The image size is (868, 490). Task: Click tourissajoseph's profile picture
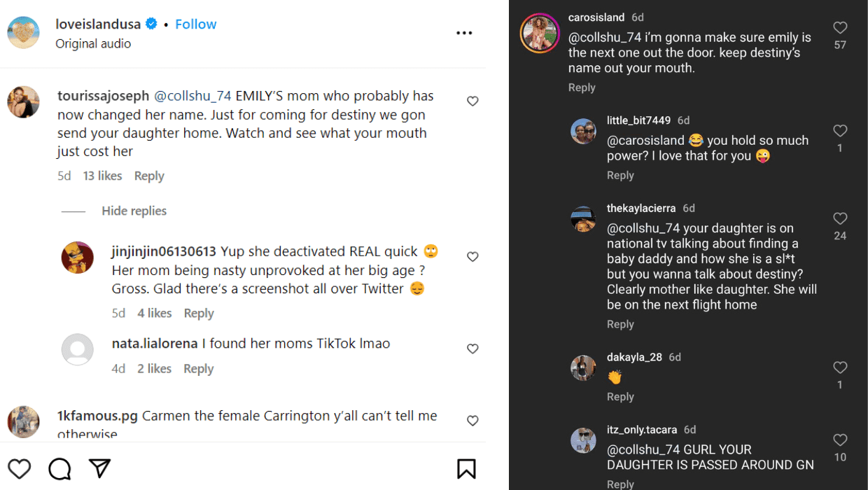click(23, 102)
